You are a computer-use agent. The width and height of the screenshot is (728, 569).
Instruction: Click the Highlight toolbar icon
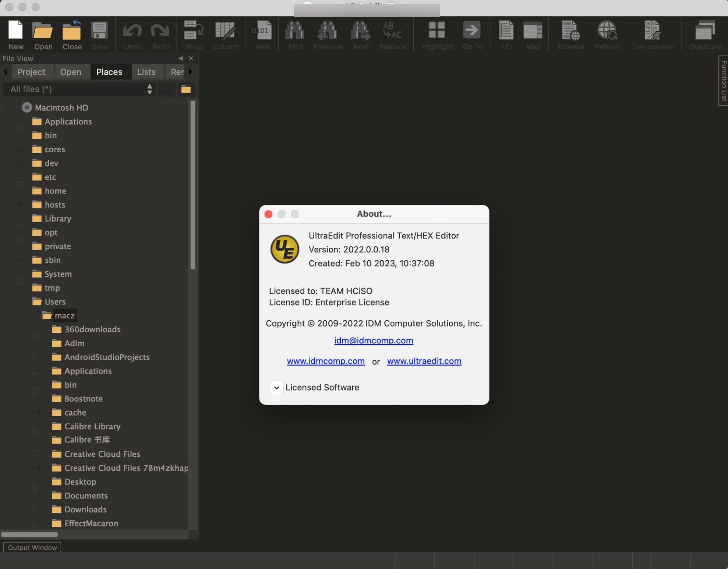pos(437,35)
